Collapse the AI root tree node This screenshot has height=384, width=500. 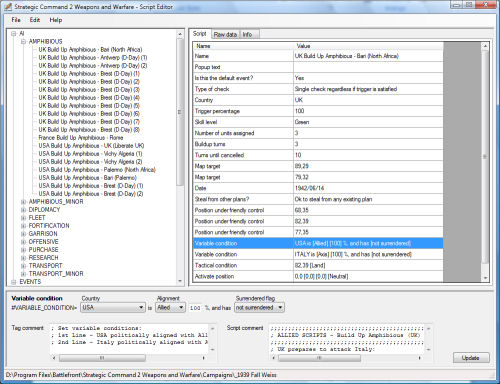point(14,34)
